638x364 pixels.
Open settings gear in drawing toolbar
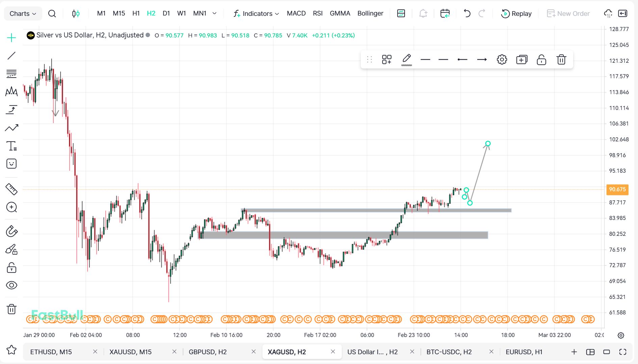coord(502,60)
